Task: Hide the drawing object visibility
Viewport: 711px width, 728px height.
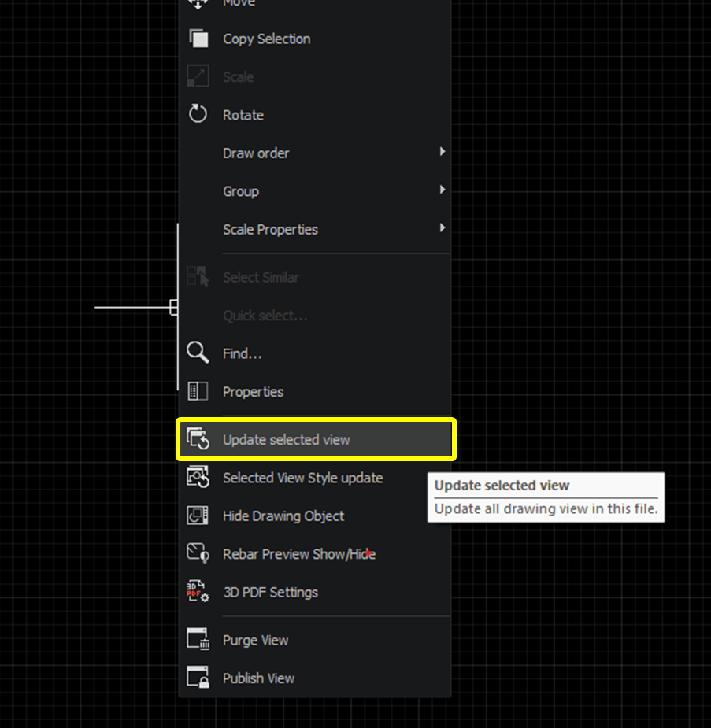Action: pos(283,516)
